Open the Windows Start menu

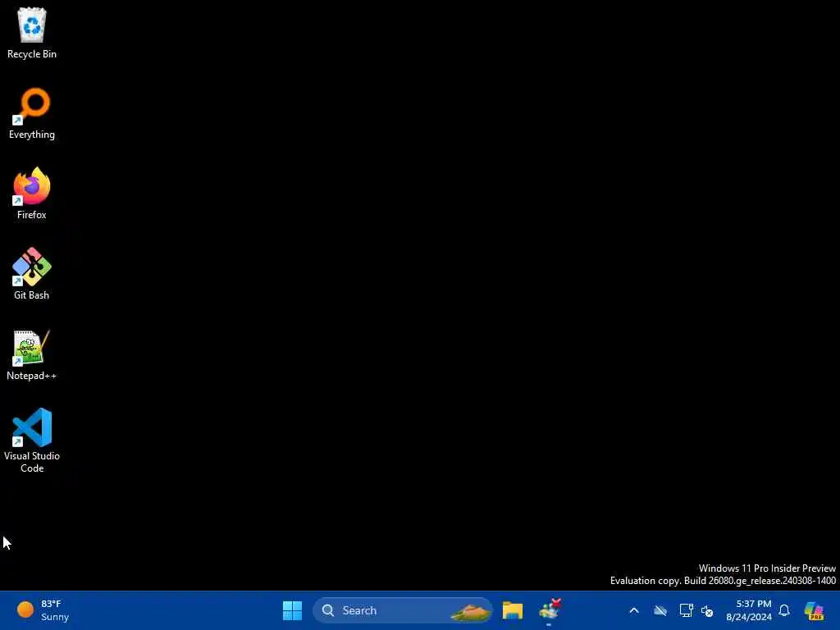click(x=293, y=610)
